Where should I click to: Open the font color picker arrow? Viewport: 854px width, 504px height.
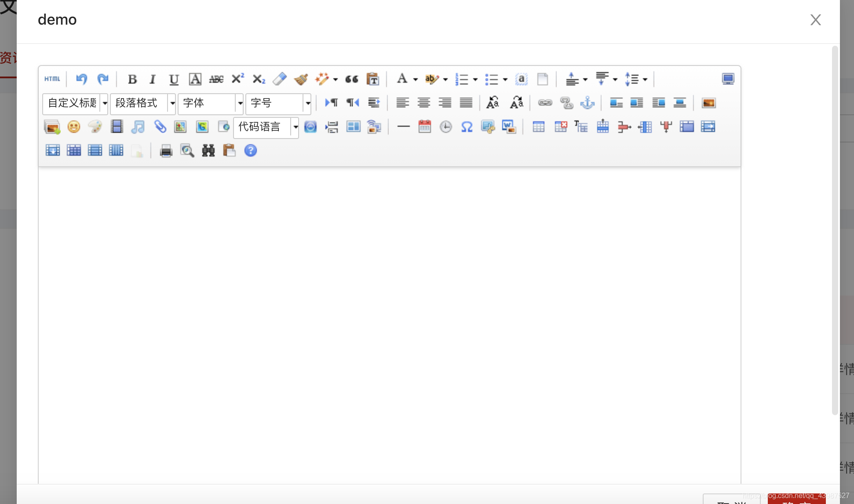415,80
